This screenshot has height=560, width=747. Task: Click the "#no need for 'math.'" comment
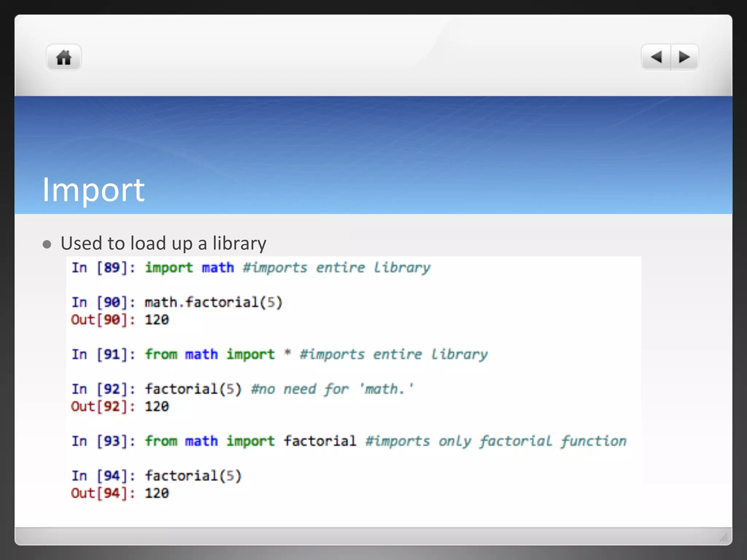[x=332, y=389]
